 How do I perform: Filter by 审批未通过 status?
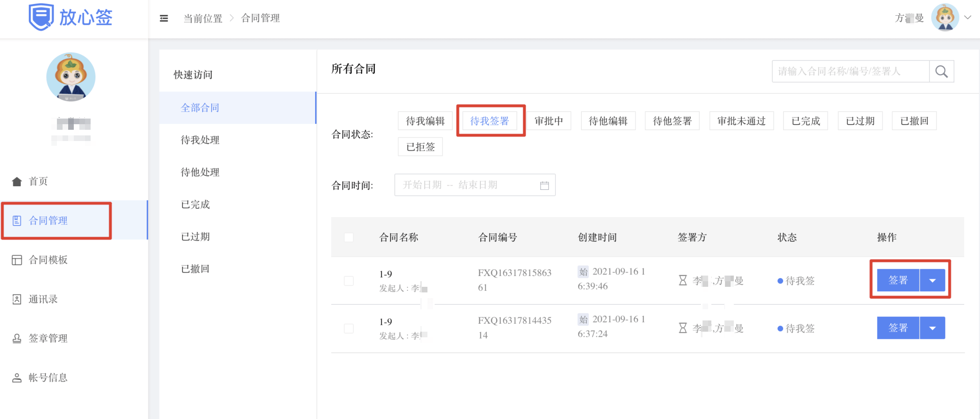pos(741,121)
